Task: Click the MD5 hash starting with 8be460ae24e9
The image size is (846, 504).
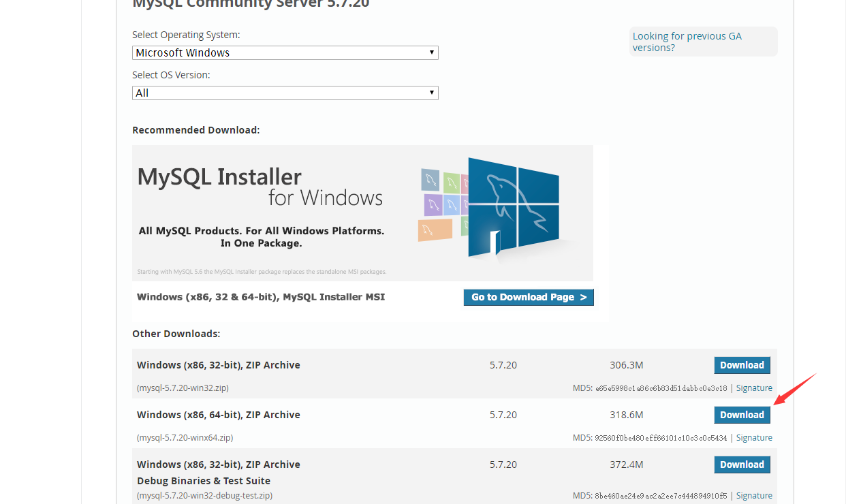Action: tap(661, 496)
